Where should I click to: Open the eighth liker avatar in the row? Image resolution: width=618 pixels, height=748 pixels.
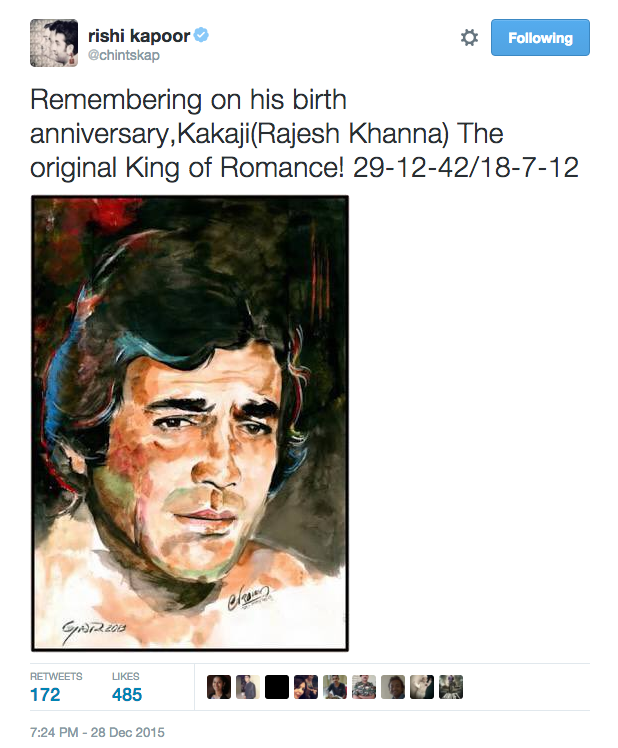click(x=422, y=687)
